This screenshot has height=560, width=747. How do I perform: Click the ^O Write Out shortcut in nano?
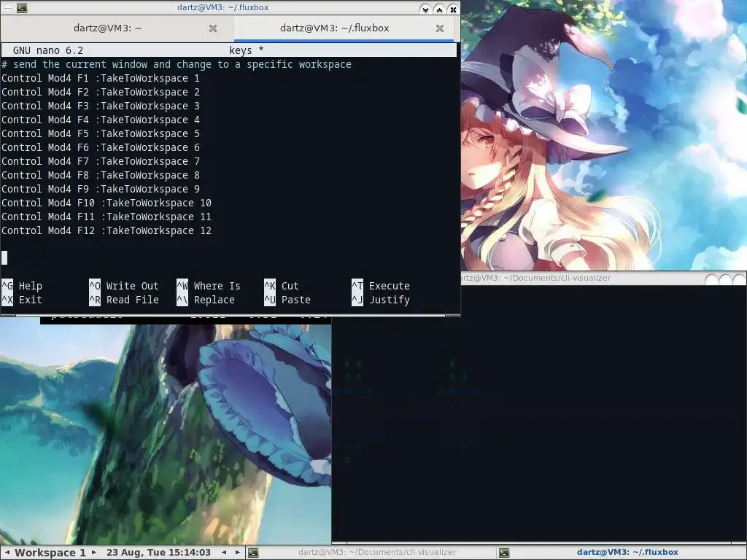(x=124, y=286)
